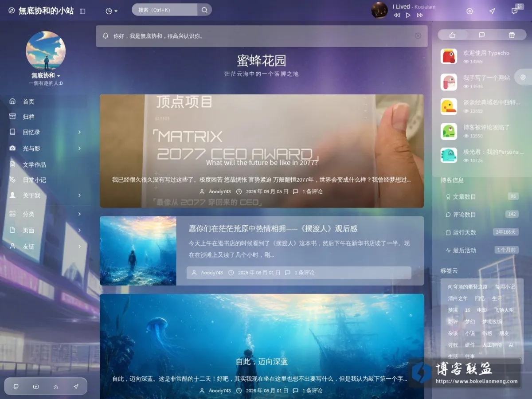This screenshot has height=399, width=532.
Task: Open the clock dropdown in the top bar
Action: pyautogui.click(x=111, y=11)
